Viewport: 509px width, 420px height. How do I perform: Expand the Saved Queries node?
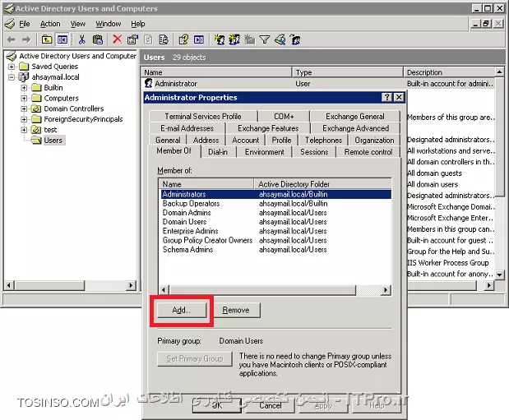point(12,67)
